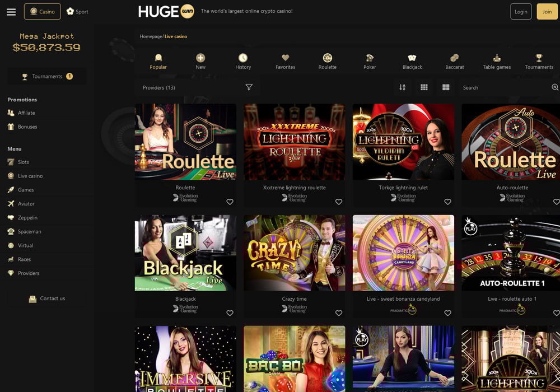Open the Sweet bonanza candyland thumbnail
The height and width of the screenshot is (392, 560).
[x=403, y=253]
